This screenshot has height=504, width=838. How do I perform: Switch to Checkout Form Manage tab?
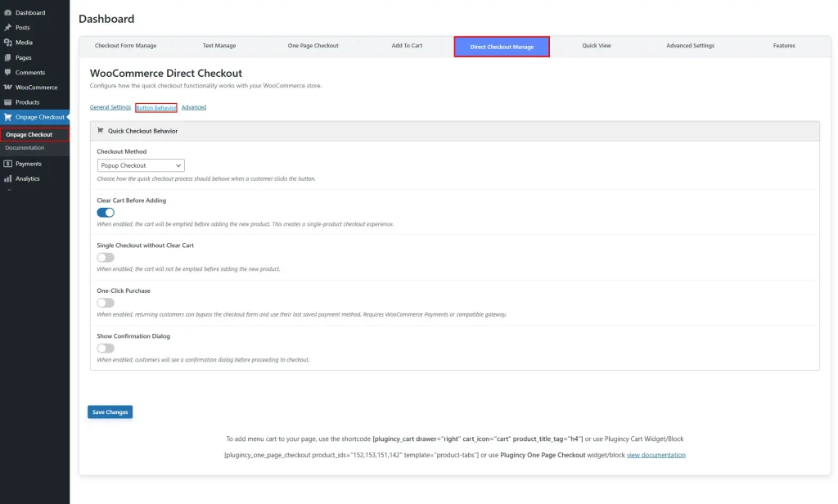click(125, 46)
